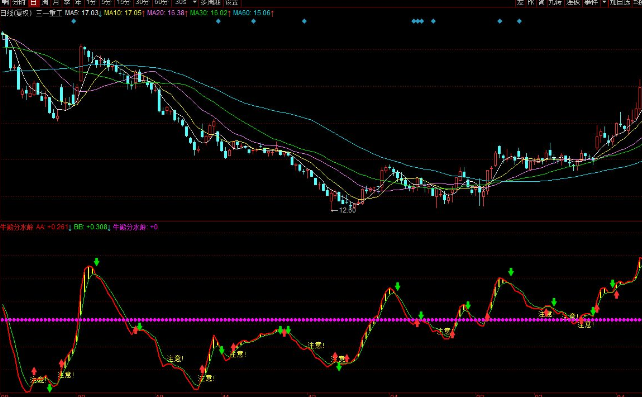Image resolution: width=642 pixels, height=398 pixels.
Task: Toggle the 周 weekly period view
Action: [45, 3]
